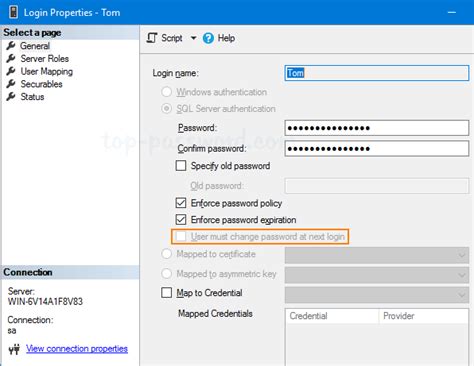Open the General page

coord(35,46)
